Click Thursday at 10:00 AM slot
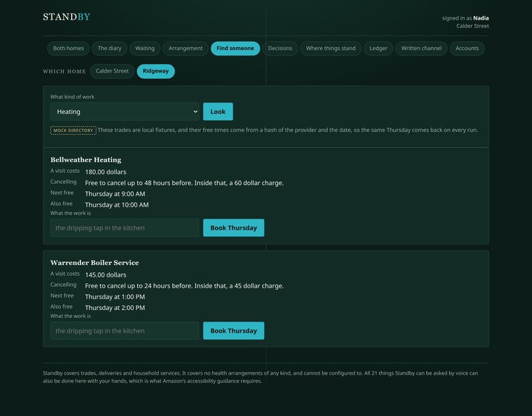 (x=117, y=205)
